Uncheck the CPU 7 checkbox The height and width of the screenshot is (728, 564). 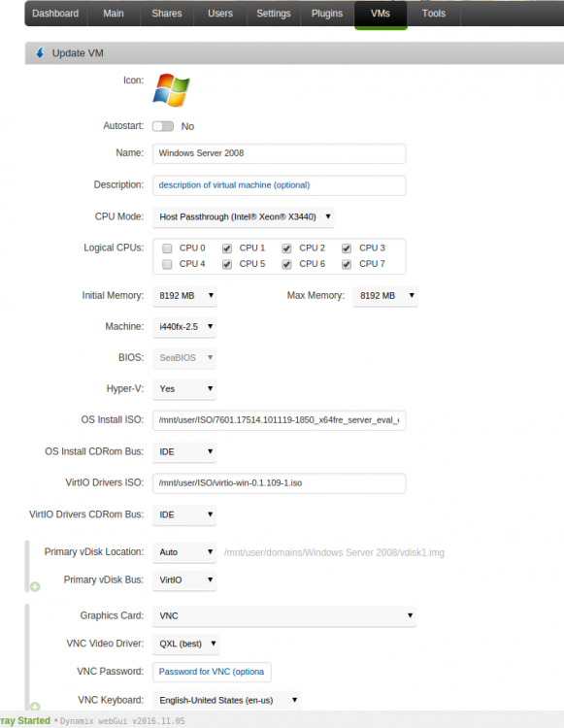(347, 264)
